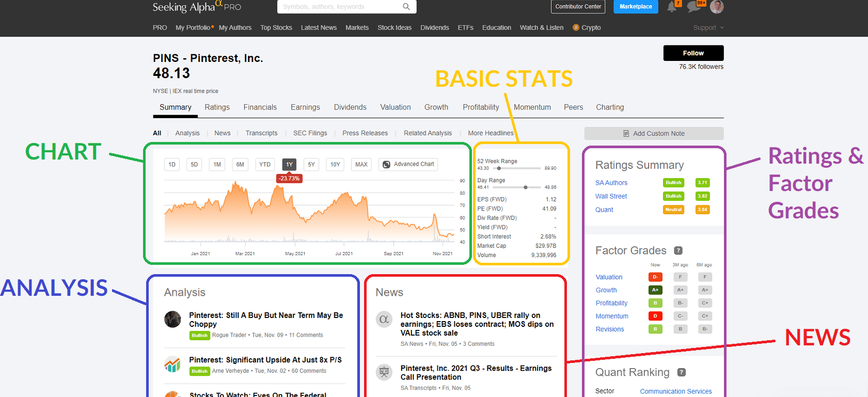Open the notifications bell icon
The image size is (868, 397).
[672, 7]
